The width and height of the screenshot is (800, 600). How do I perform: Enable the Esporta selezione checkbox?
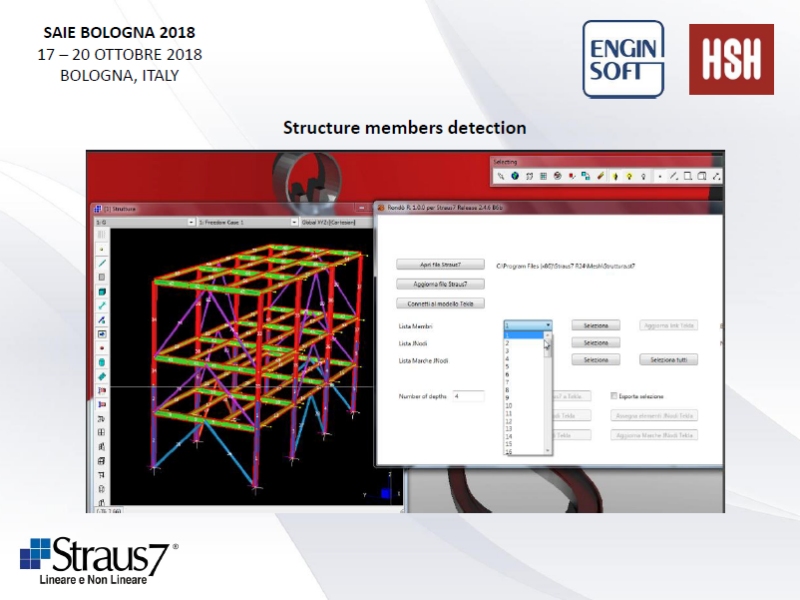tap(614, 396)
